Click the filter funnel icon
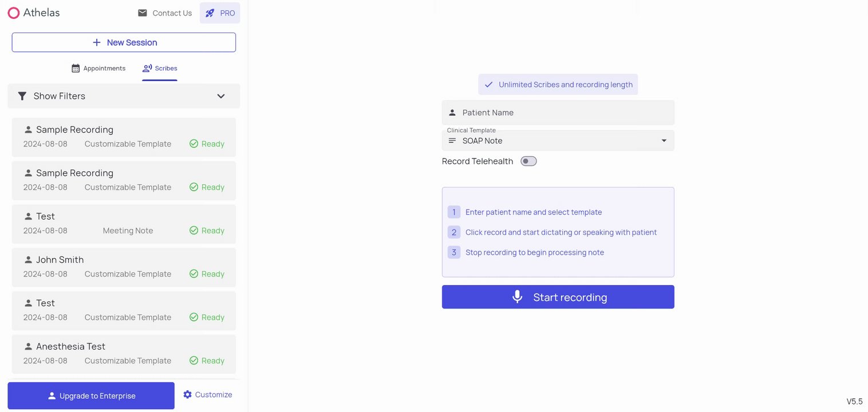The image size is (868, 412). pyautogui.click(x=22, y=96)
